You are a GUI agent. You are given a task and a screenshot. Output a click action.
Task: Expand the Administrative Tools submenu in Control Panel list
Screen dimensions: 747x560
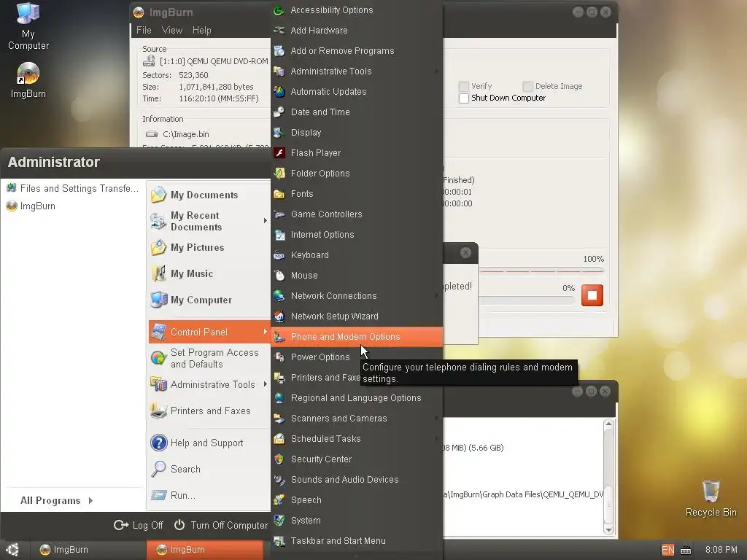coord(436,71)
